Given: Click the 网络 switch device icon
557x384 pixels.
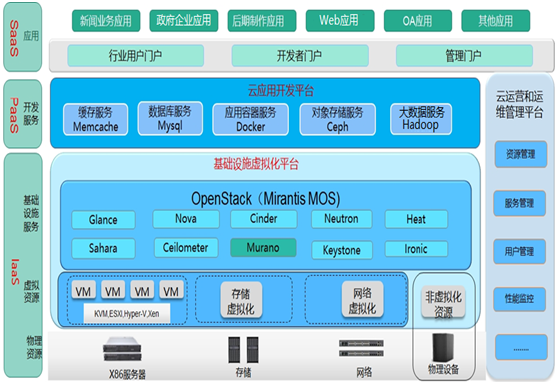Looking at the screenshot, I should (361, 348).
